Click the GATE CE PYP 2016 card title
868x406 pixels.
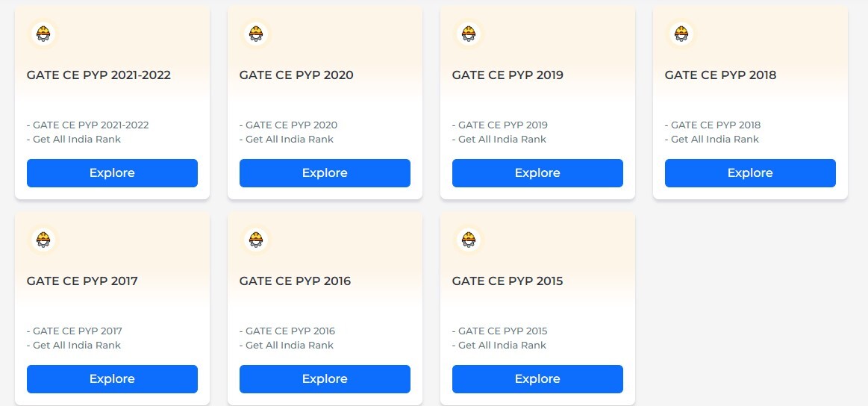click(295, 281)
